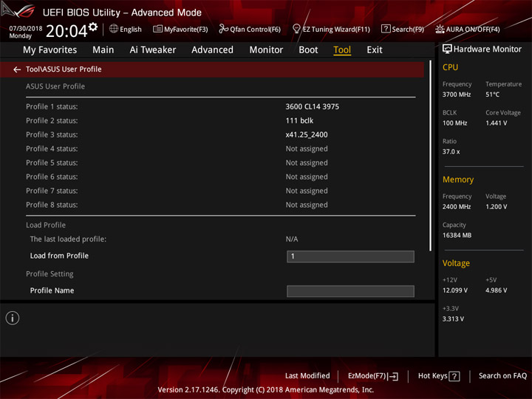Open MyFavorite(F3) list
The height and width of the screenshot is (399, 532).
coord(180,29)
